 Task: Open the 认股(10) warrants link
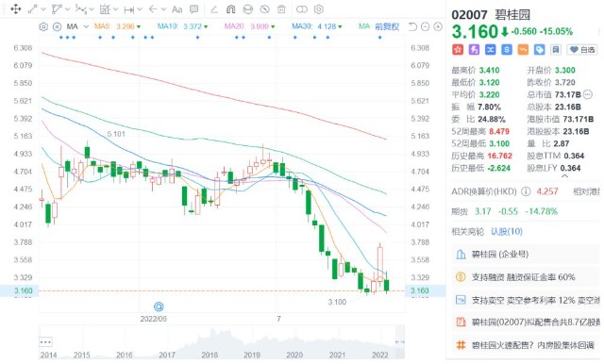coord(507,231)
